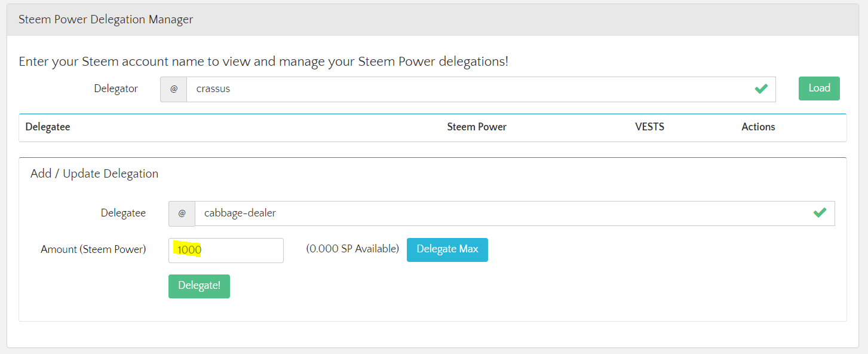Click the (0.000 SP Available) text
Image resolution: width=868 pixels, height=354 pixels.
352,249
